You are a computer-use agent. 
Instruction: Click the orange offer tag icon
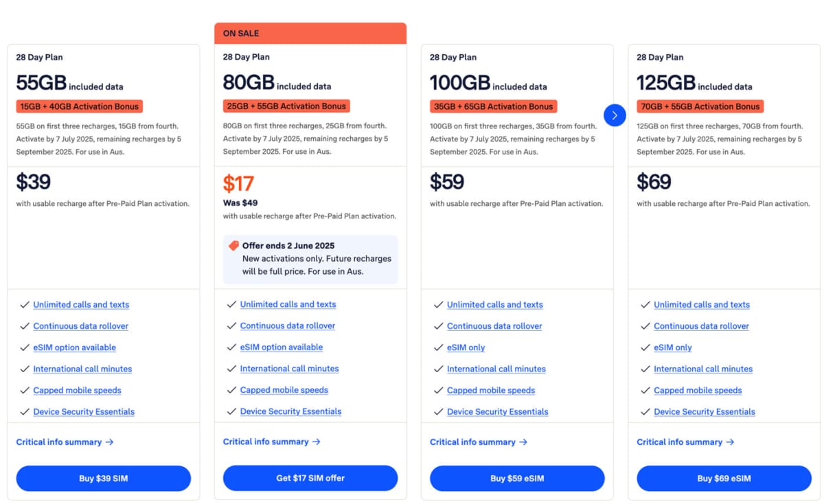pyautogui.click(x=233, y=246)
